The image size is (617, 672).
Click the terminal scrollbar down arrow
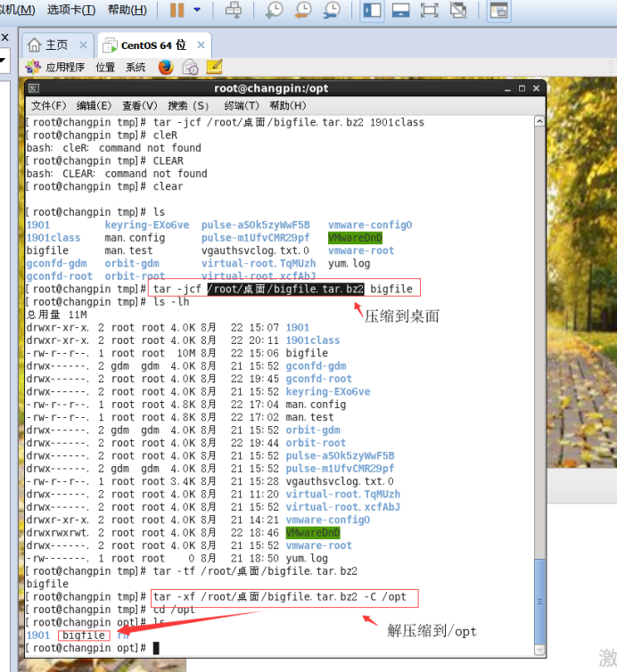[539, 650]
